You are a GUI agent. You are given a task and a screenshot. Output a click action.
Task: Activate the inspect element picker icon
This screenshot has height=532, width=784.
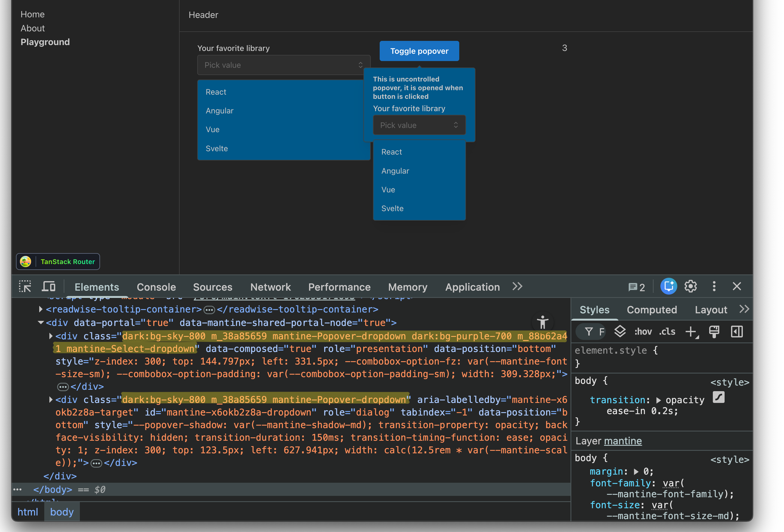coord(25,286)
